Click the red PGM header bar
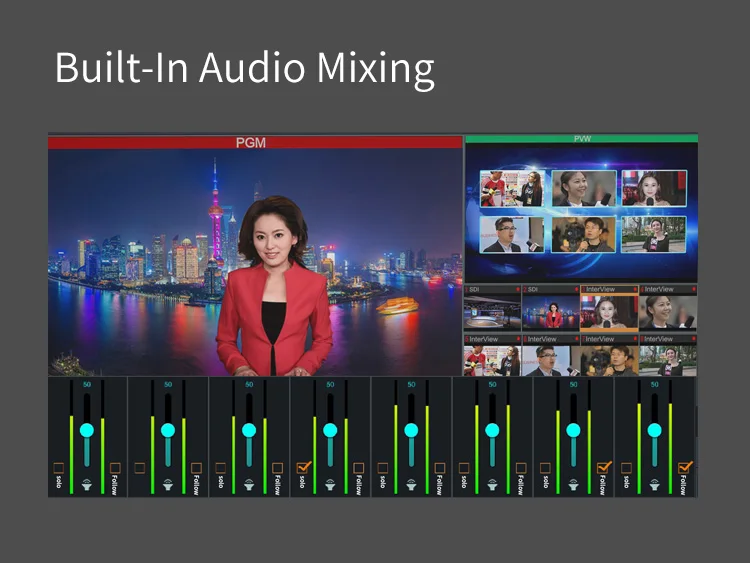The height and width of the screenshot is (563, 750). pos(255,143)
